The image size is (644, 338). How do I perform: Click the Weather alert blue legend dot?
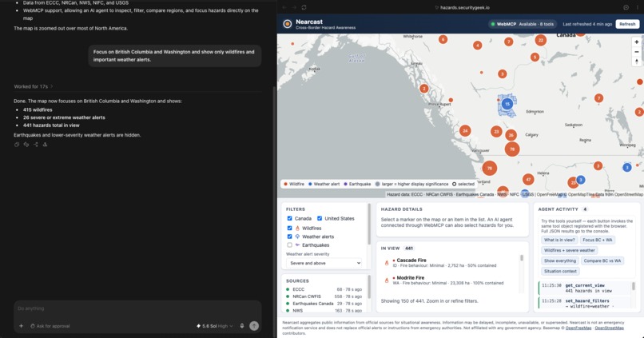click(310, 184)
